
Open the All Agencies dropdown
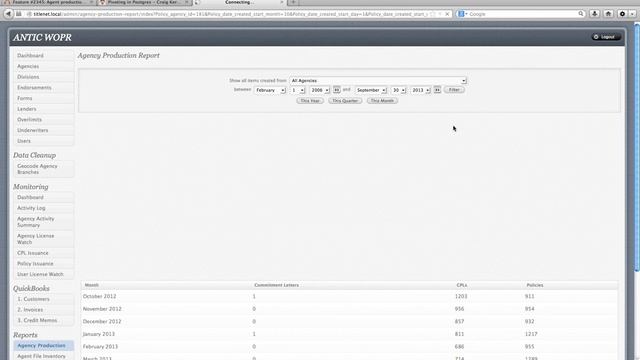point(378,81)
